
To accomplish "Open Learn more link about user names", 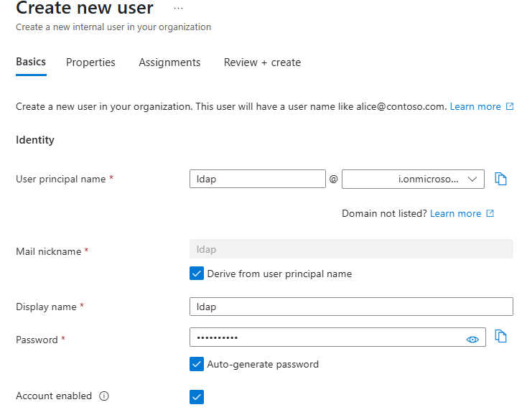I will click(475, 106).
